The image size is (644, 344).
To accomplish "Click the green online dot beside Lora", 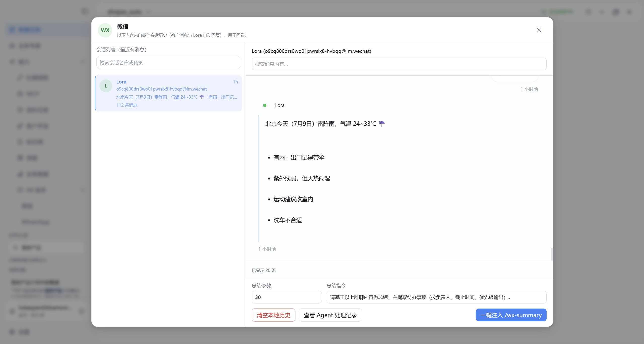I will click(264, 105).
